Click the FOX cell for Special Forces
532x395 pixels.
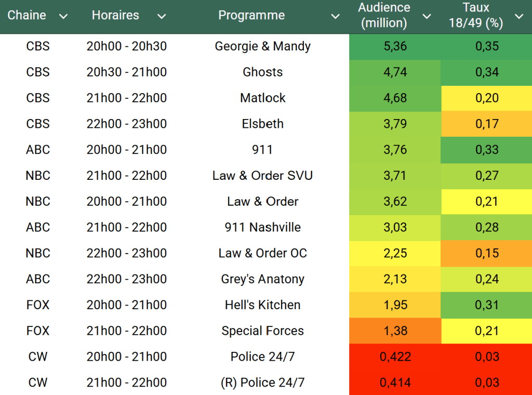pos(38,331)
